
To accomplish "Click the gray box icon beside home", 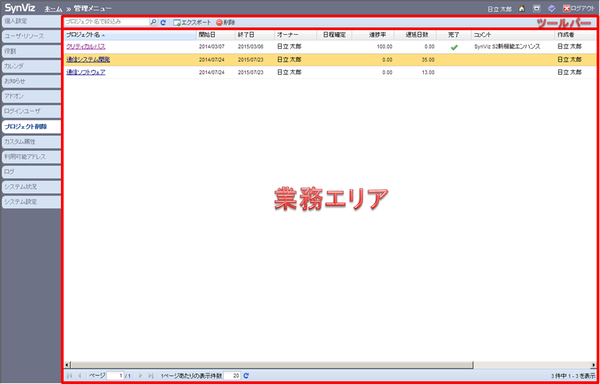I will 537,9.
